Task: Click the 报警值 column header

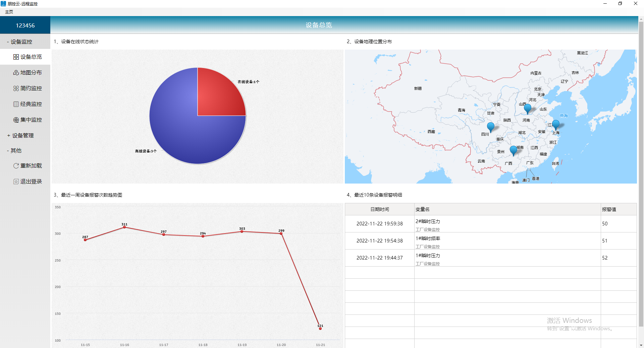Action: coord(609,209)
